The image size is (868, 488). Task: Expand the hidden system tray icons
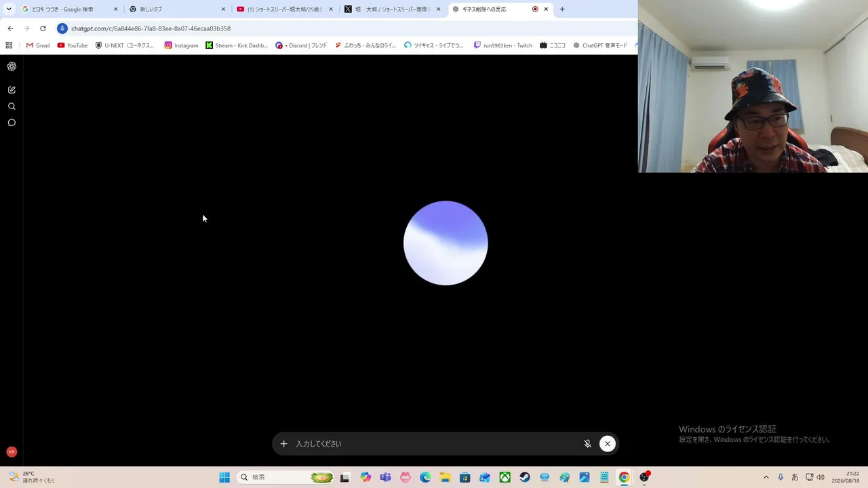(x=766, y=477)
